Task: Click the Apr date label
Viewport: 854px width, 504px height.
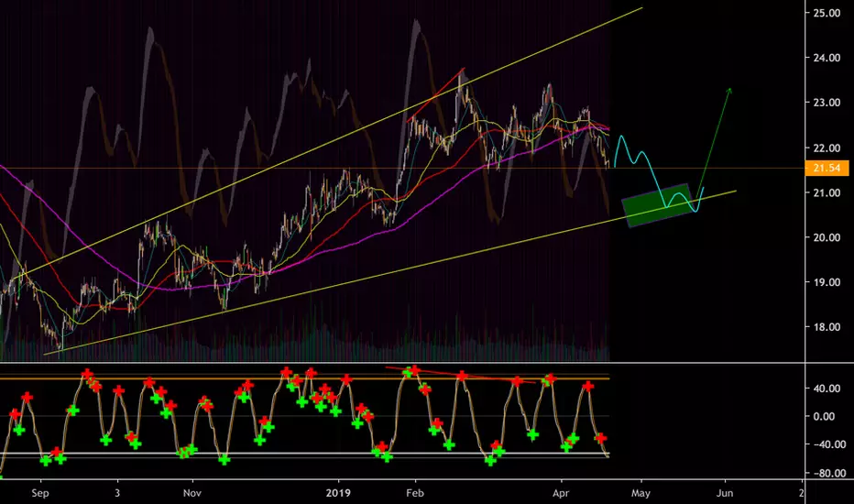Action: [561, 493]
